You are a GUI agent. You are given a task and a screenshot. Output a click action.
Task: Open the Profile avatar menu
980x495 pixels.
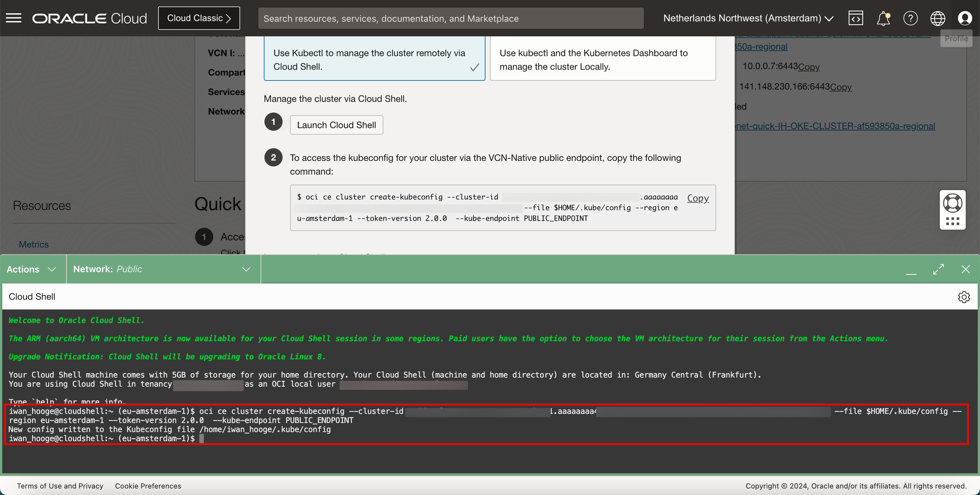point(965,18)
